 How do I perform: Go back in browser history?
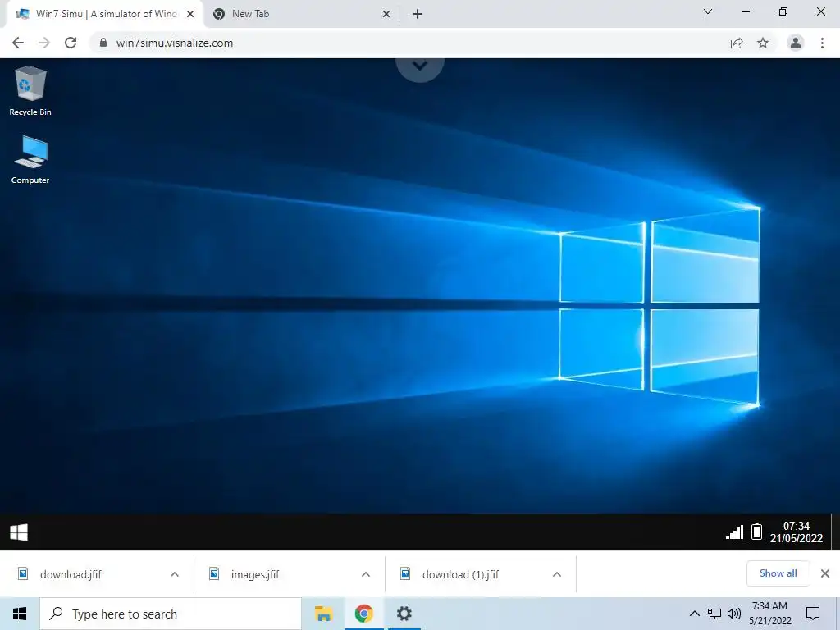pos(18,43)
